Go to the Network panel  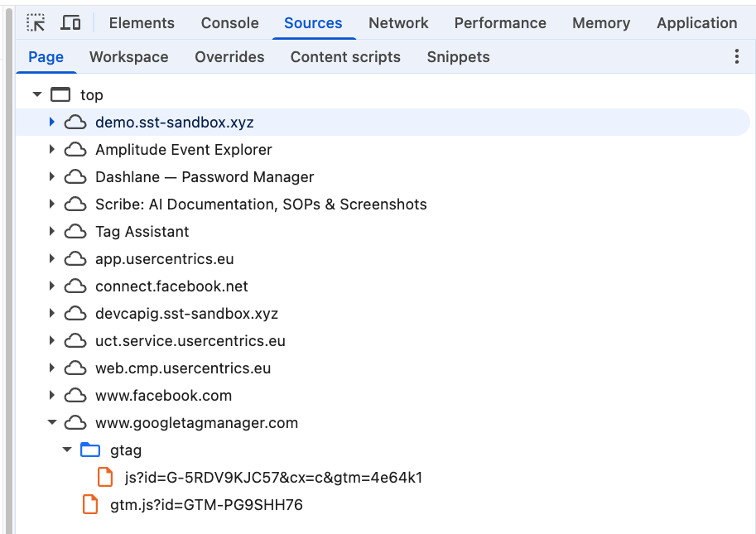coord(399,22)
